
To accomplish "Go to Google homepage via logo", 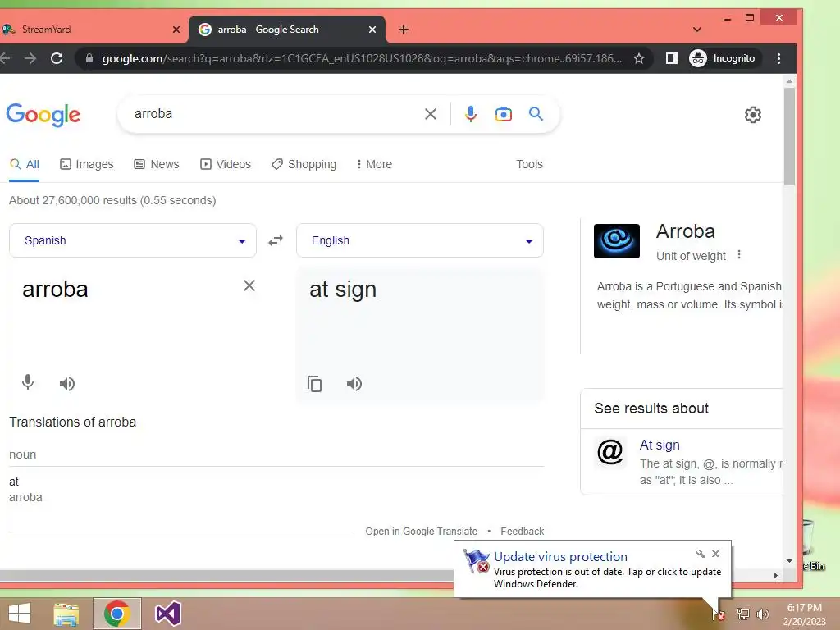I will [43, 115].
